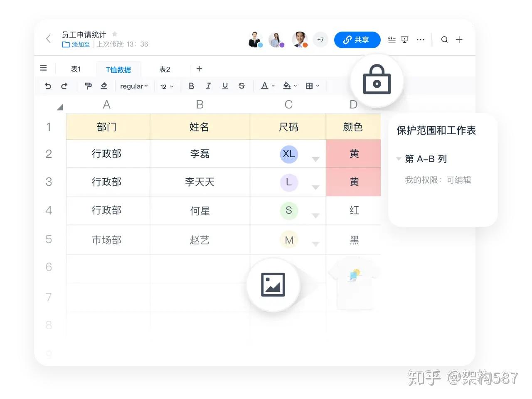The image size is (532, 399).
Task: Click the Undo icon
Action: (x=48, y=86)
